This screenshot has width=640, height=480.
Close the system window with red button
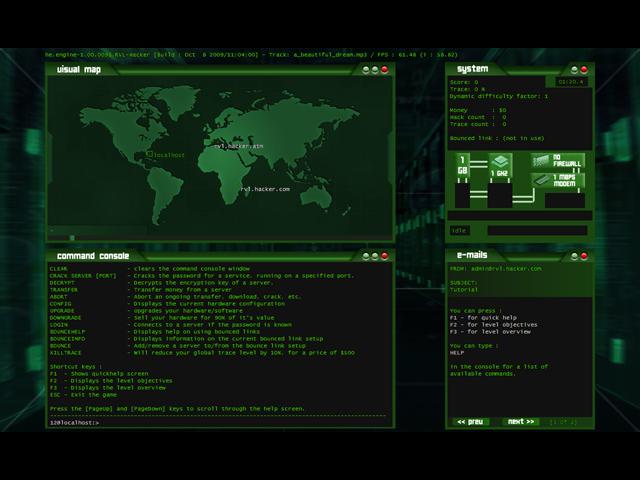pyautogui.click(x=584, y=69)
